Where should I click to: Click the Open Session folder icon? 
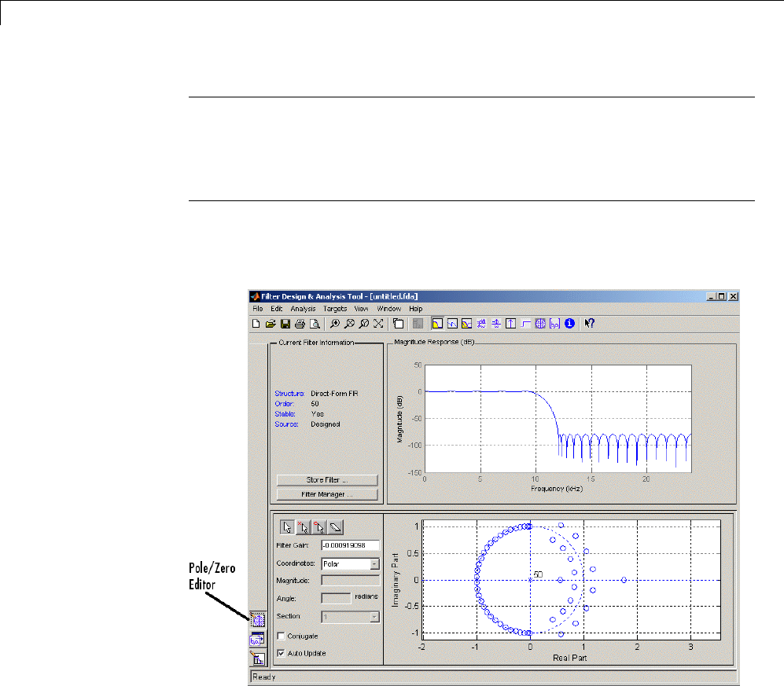coord(271,324)
